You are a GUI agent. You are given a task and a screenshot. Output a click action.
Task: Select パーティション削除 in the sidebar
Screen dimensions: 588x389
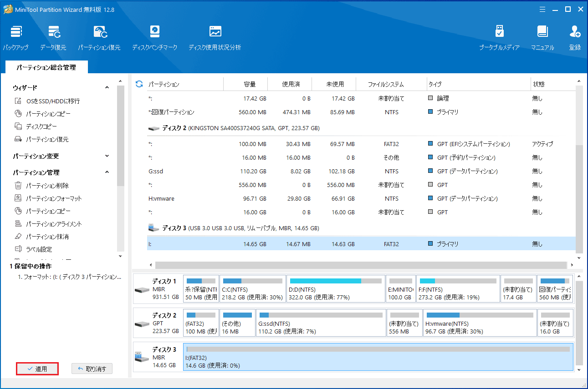click(47, 186)
